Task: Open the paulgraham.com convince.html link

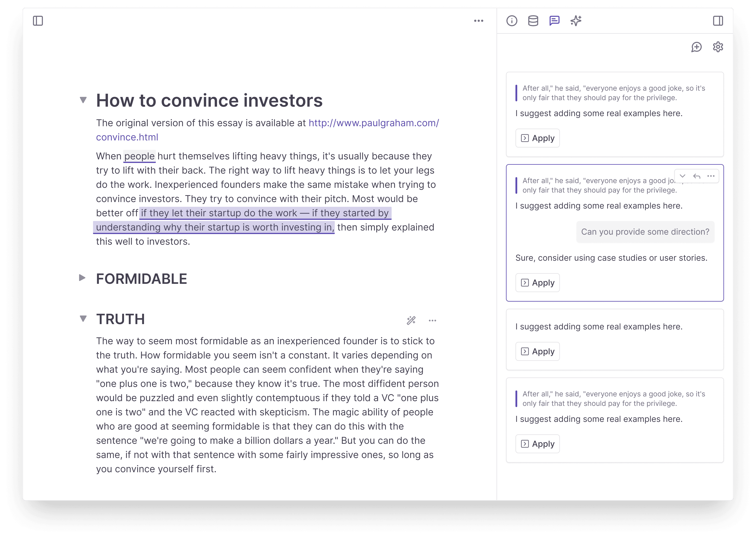Action: [267, 130]
